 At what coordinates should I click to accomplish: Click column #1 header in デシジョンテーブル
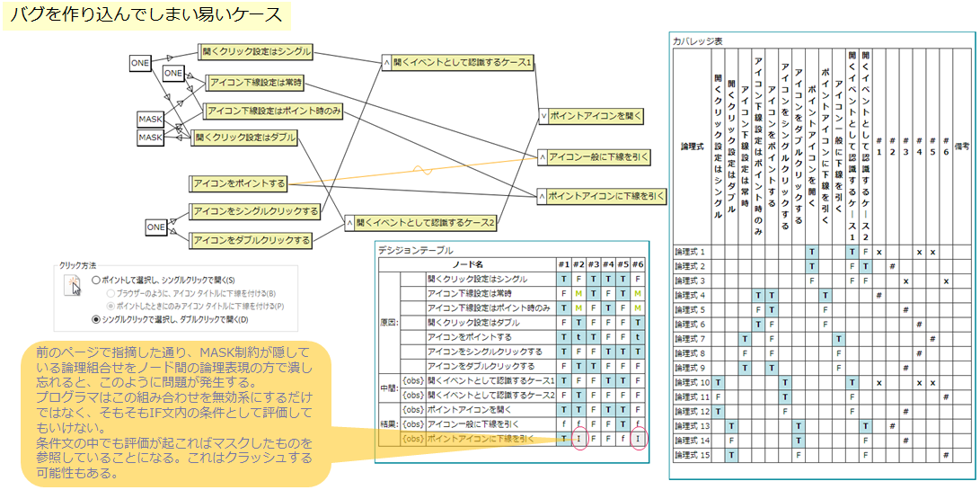[564, 264]
